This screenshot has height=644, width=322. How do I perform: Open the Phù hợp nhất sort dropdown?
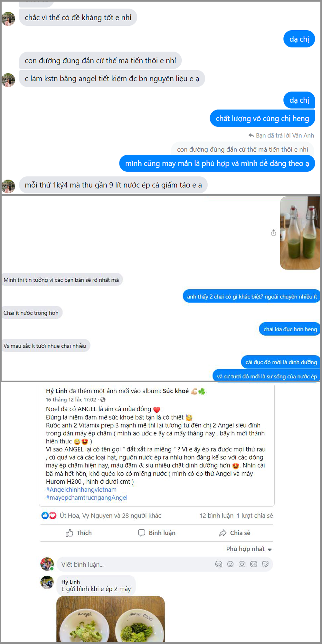pyautogui.click(x=249, y=549)
